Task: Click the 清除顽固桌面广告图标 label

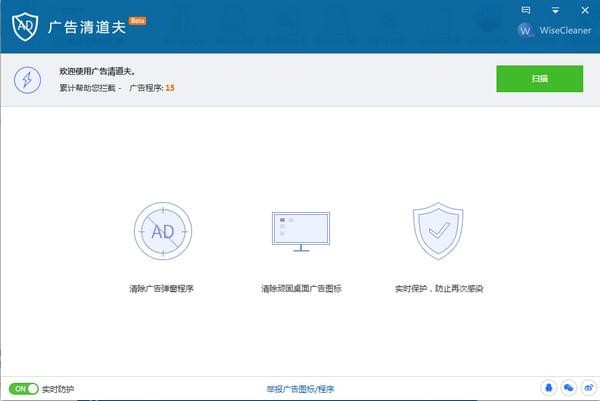Action: [300, 288]
